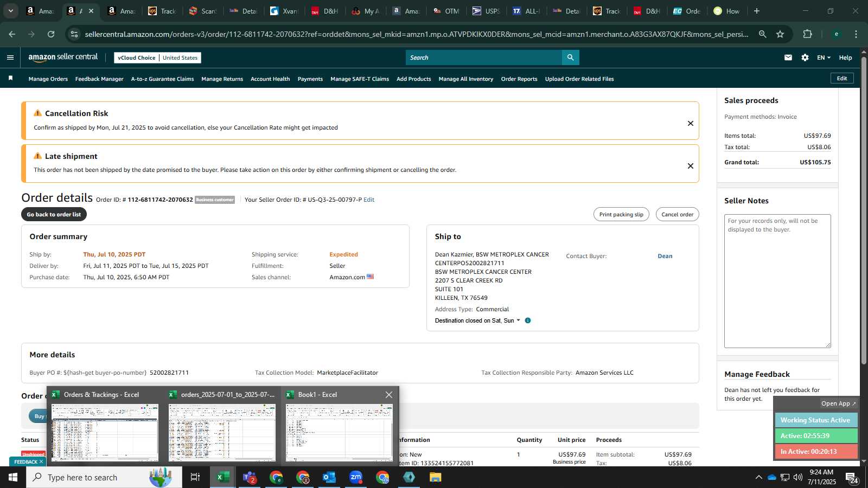Click the Chrome address bar URL
The width and height of the screenshot is (868, 488).
[417, 34]
